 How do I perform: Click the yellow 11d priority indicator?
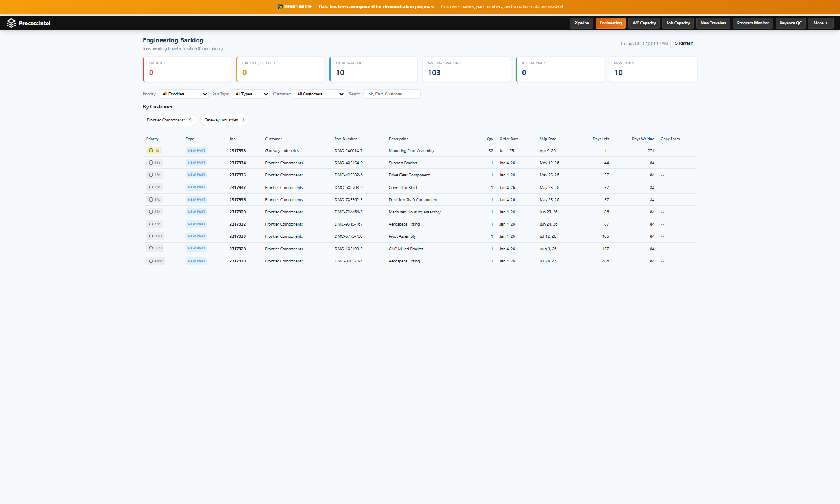pos(154,150)
